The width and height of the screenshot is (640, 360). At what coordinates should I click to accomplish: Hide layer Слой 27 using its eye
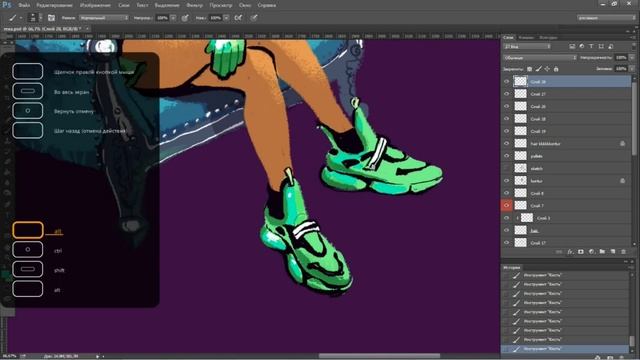pos(507,94)
